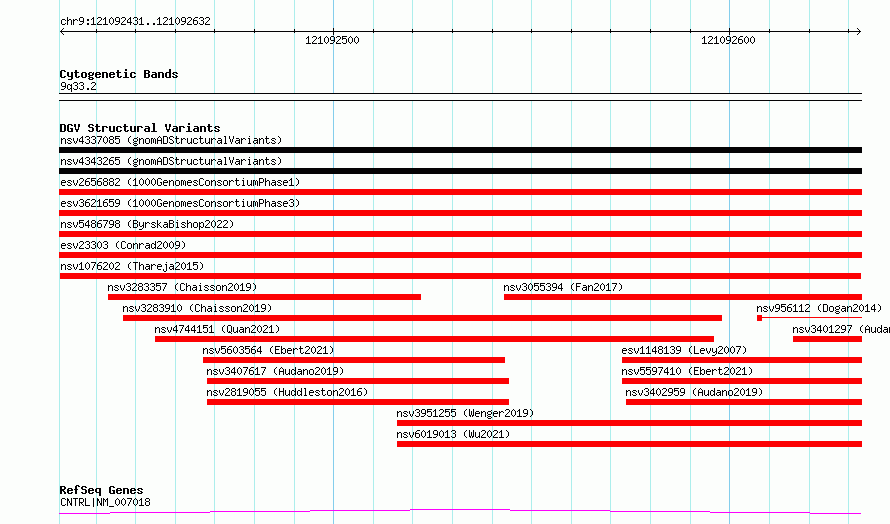This screenshot has height=524, width=890.
Task: Click the 121092500 ruler position label
Action: pyautogui.click(x=332, y=40)
